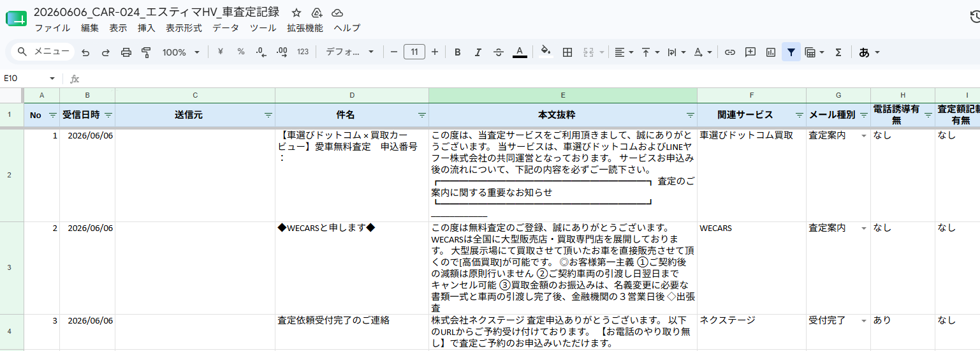Open filter for 関連サービス column
This screenshot has width=980, height=351.
[799, 115]
